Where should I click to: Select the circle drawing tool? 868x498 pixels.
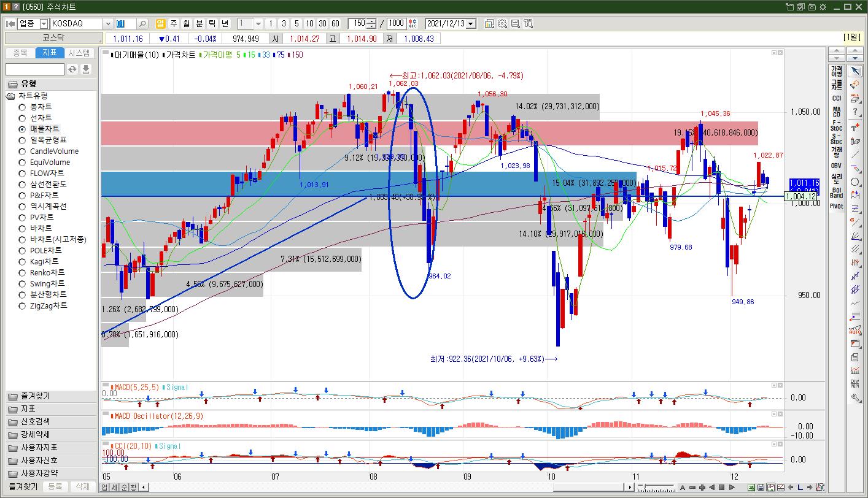point(854,182)
